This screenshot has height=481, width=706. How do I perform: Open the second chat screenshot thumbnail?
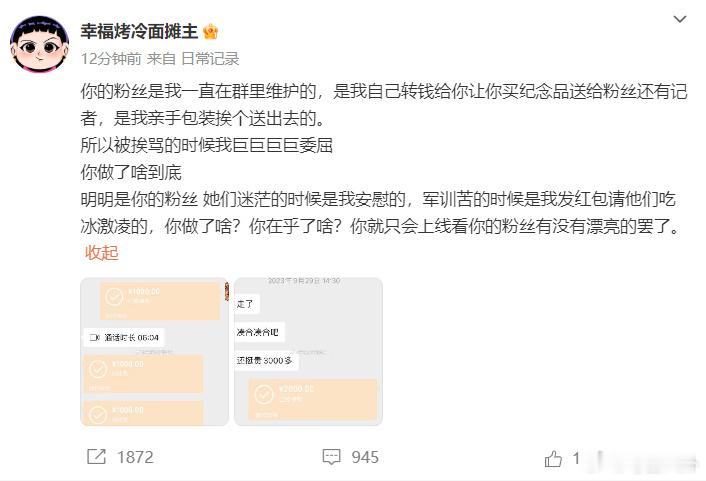[308, 352]
